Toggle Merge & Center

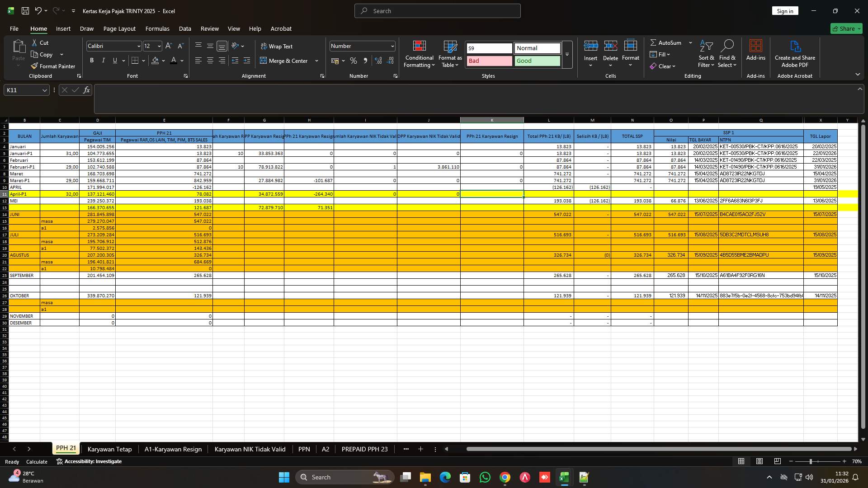[287, 61]
